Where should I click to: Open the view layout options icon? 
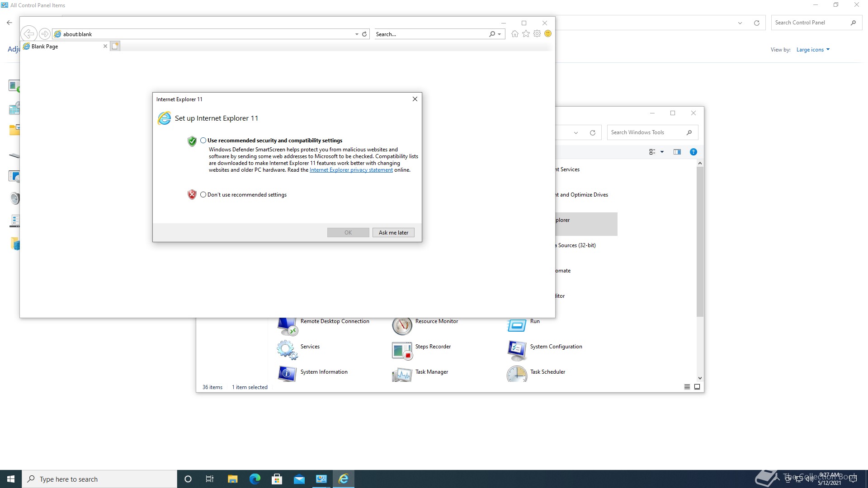tap(652, 152)
